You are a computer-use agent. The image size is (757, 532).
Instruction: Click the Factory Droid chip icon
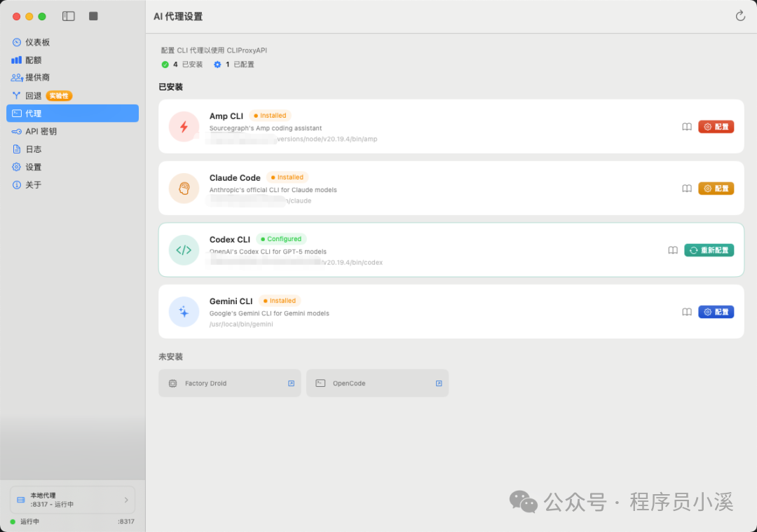[173, 383]
